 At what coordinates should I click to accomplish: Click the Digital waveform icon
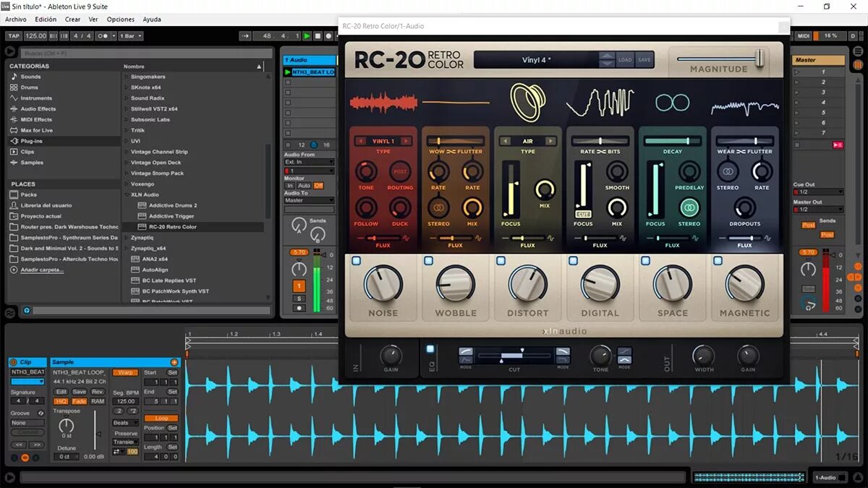click(600, 102)
